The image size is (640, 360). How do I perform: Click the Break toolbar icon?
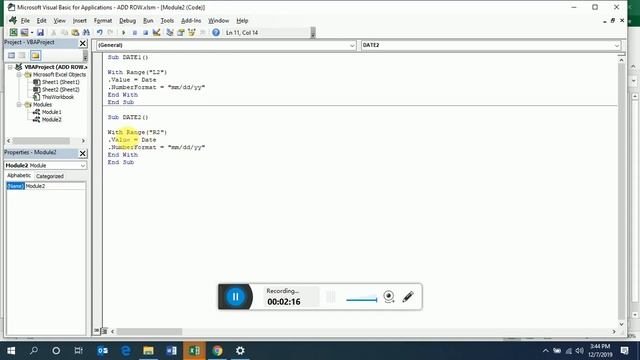pos(134,32)
